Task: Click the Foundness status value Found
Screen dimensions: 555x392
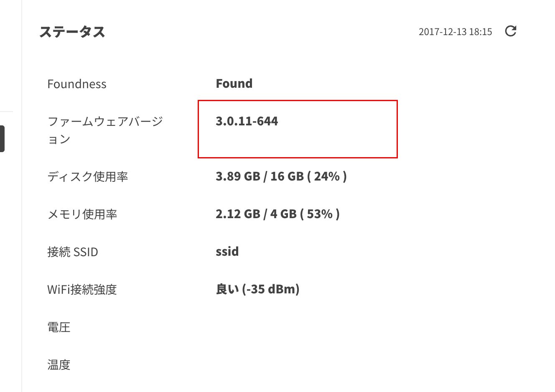Action: click(234, 83)
